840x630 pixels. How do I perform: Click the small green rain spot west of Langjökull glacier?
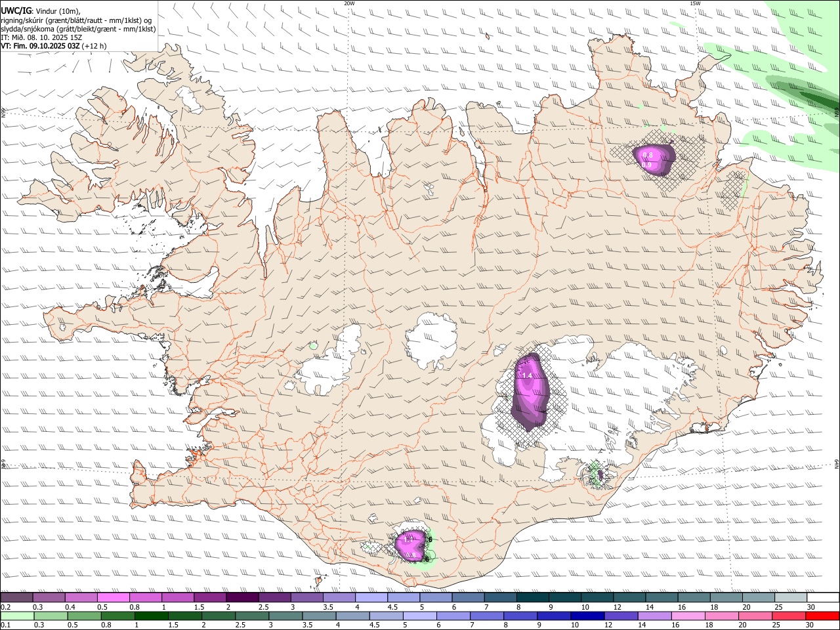tap(314, 345)
